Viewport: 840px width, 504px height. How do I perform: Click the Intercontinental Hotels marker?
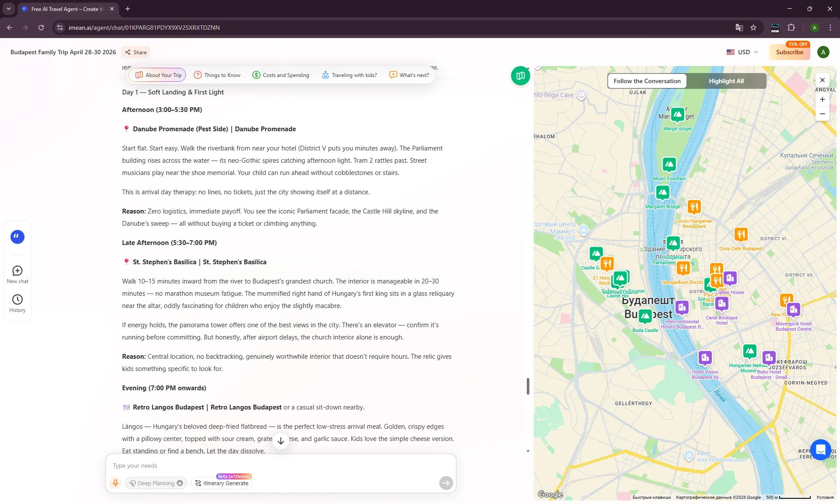(682, 308)
